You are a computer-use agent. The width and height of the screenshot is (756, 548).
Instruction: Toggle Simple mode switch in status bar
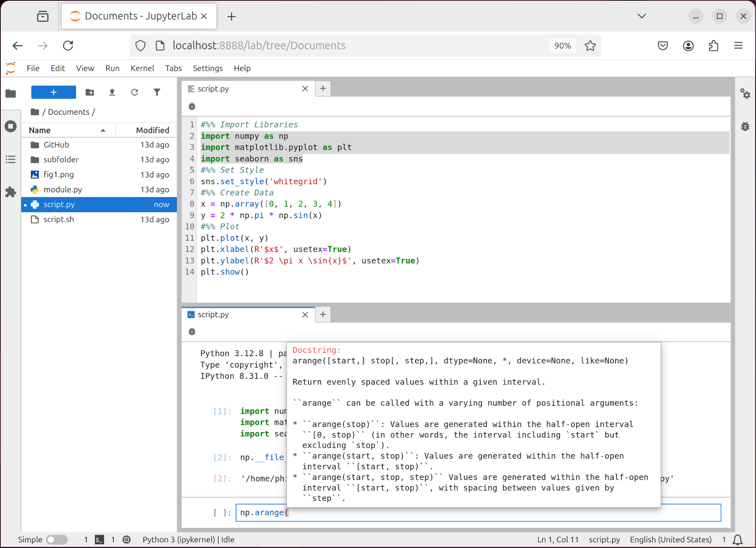pos(57,539)
